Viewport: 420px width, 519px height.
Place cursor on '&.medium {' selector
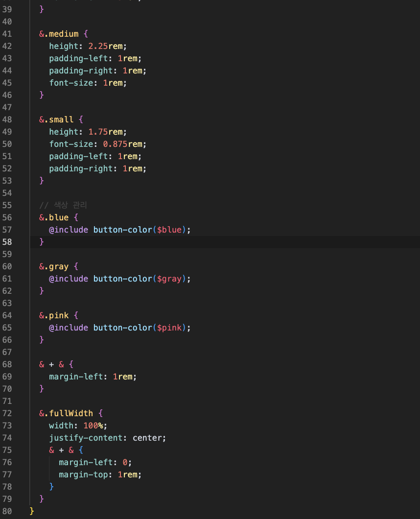64,34
